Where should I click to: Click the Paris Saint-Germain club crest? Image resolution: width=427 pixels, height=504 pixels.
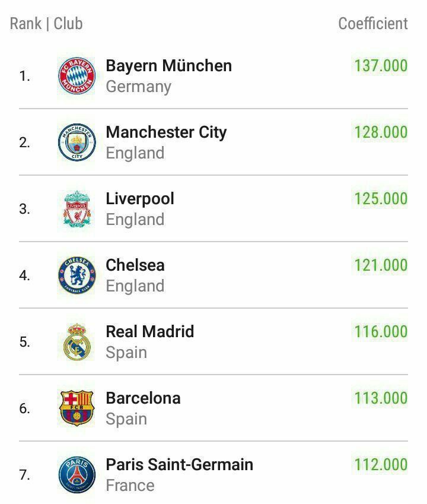coord(77,475)
